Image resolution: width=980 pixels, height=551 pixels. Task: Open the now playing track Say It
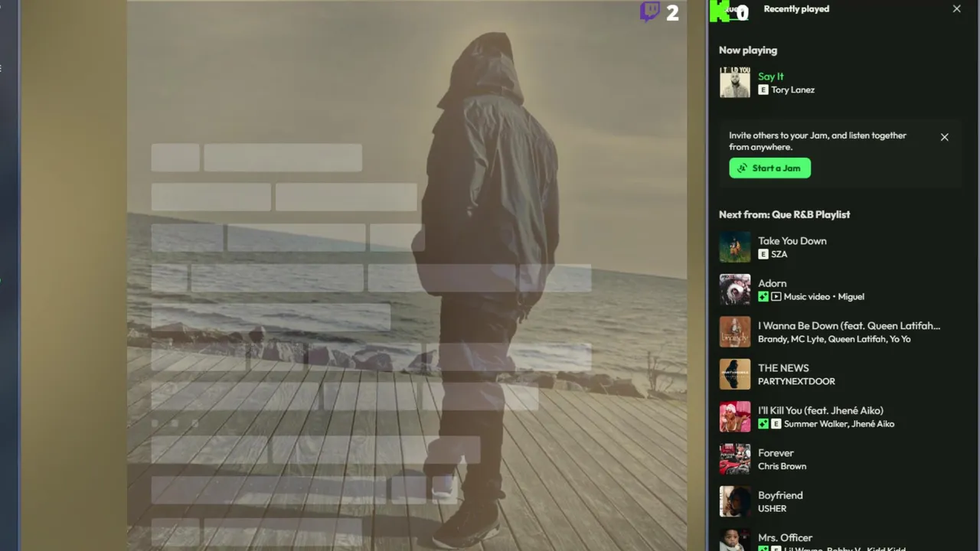770,77
